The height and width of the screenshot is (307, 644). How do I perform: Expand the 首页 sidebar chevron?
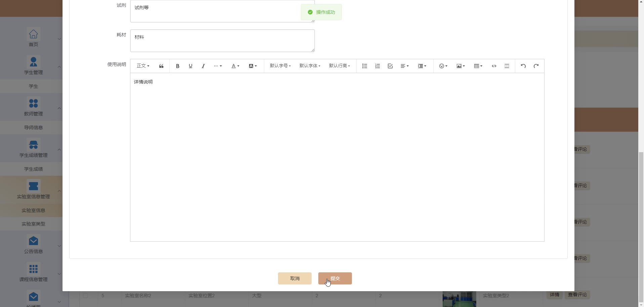tap(59, 39)
